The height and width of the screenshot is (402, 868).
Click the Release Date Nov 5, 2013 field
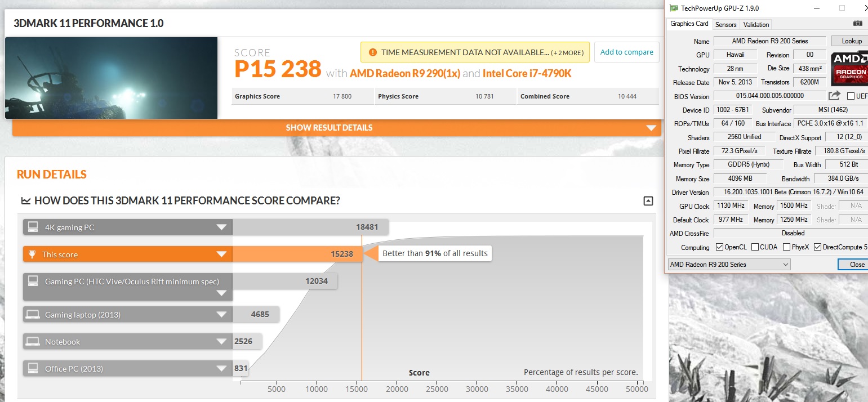[x=735, y=82]
